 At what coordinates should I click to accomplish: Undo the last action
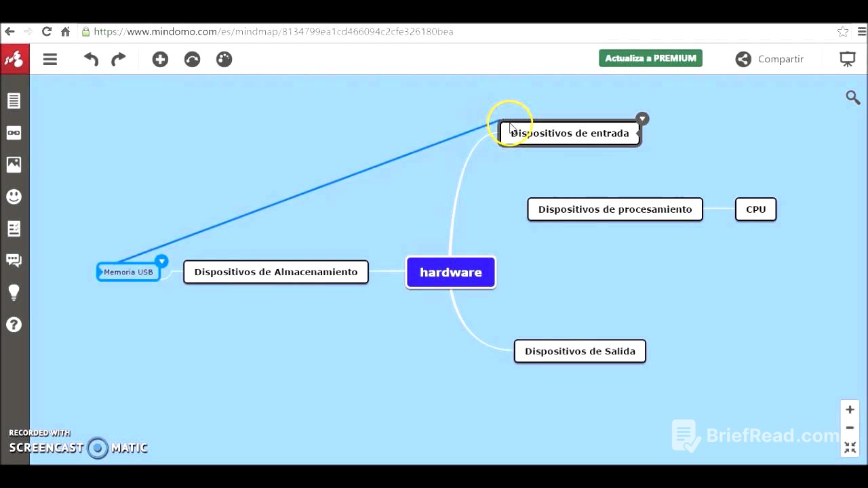tap(90, 59)
